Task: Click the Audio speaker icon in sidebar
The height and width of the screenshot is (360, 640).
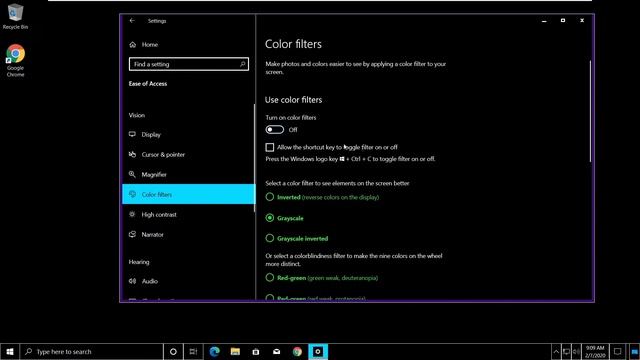Action: tap(132, 280)
